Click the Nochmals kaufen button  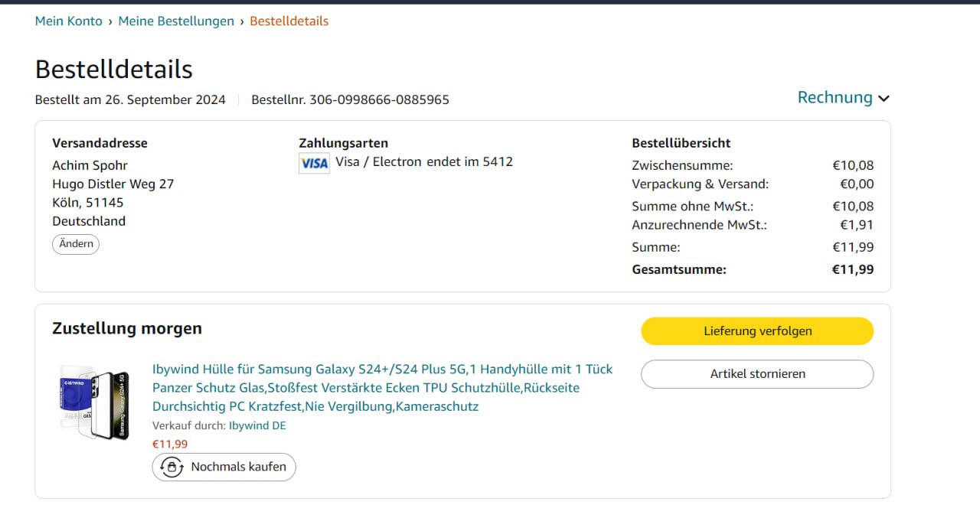click(x=224, y=467)
